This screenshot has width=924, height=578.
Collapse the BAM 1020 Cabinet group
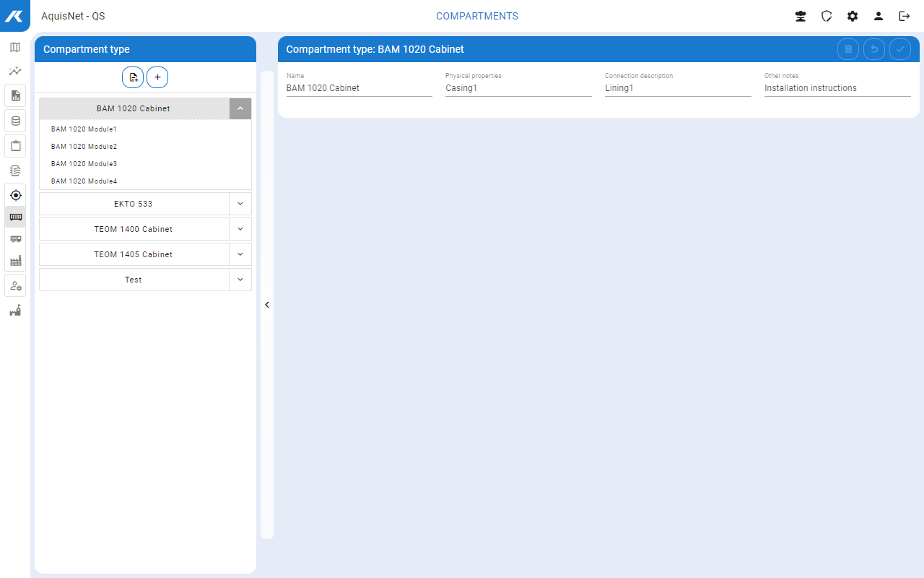(240, 108)
